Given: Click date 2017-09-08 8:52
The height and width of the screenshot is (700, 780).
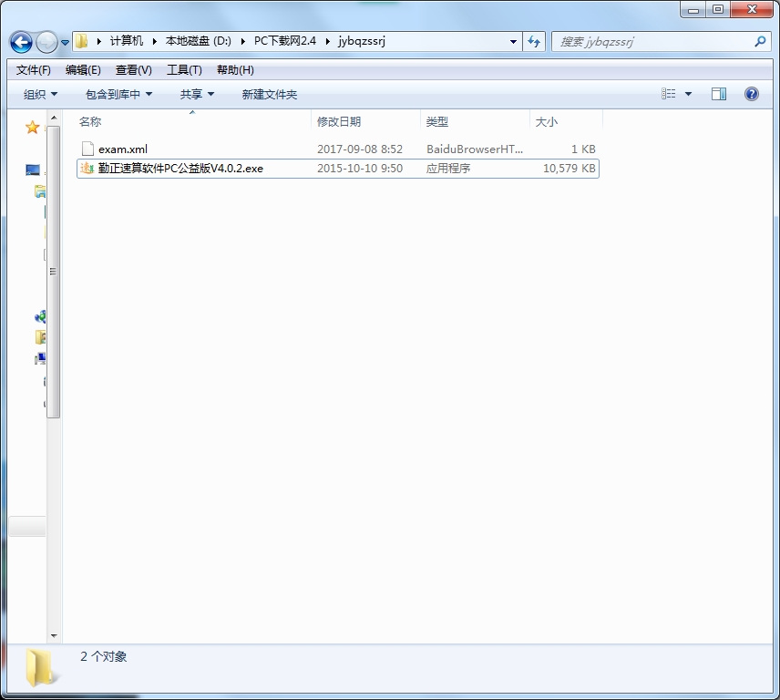Looking at the screenshot, I should point(360,149).
